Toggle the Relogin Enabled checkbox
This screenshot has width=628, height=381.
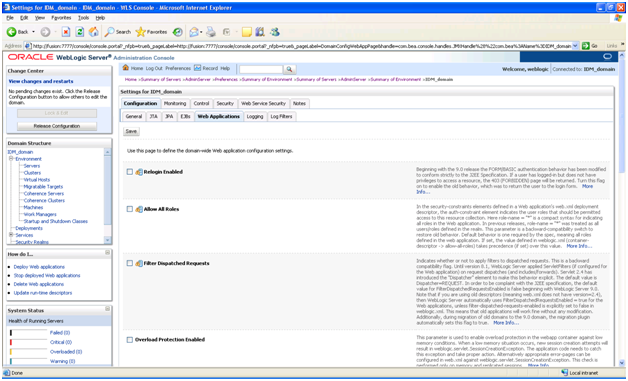click(x=129, y=172)
